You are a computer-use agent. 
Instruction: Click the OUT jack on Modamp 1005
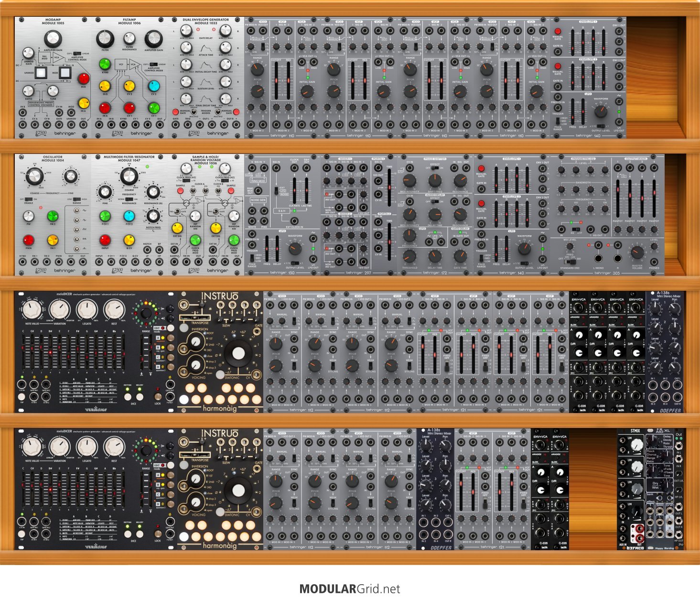click(x=83, y=125)
